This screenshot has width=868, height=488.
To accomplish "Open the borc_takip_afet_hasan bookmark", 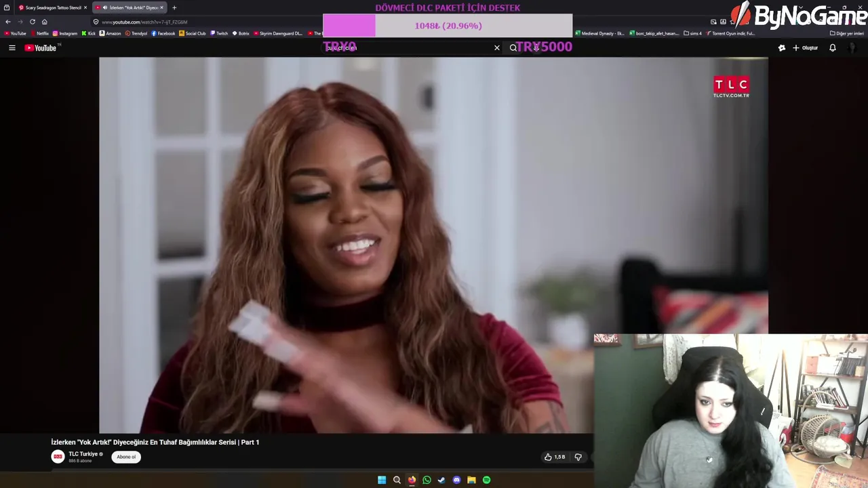I will click(654, 33).
